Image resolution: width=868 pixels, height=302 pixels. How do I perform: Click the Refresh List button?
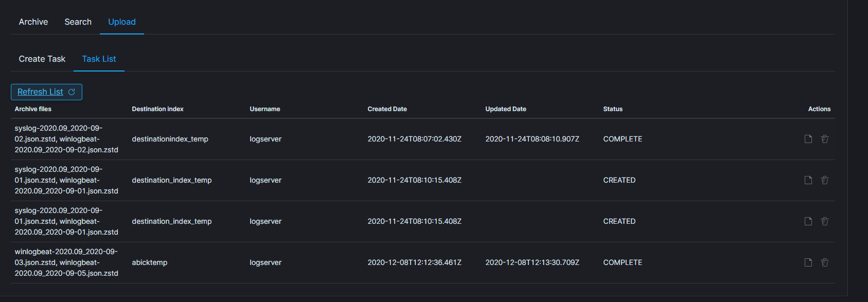click(46, 92)
